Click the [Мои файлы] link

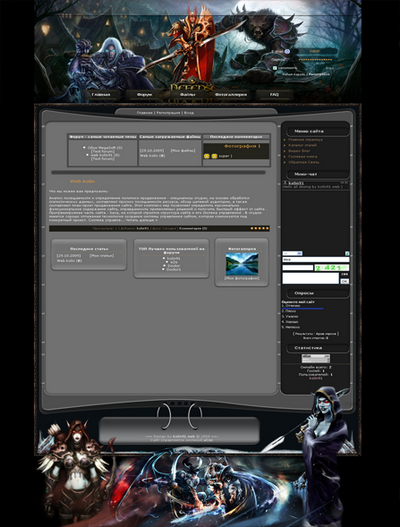pos(183,151)
